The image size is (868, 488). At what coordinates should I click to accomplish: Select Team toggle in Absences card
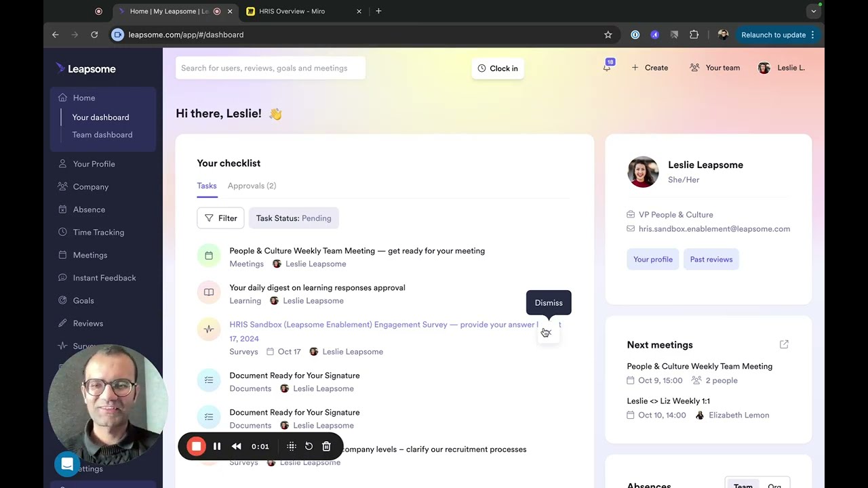point(743,486)
